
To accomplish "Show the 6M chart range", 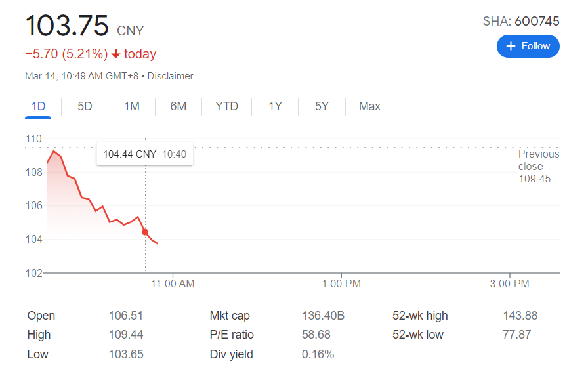I will pos(178,106).
